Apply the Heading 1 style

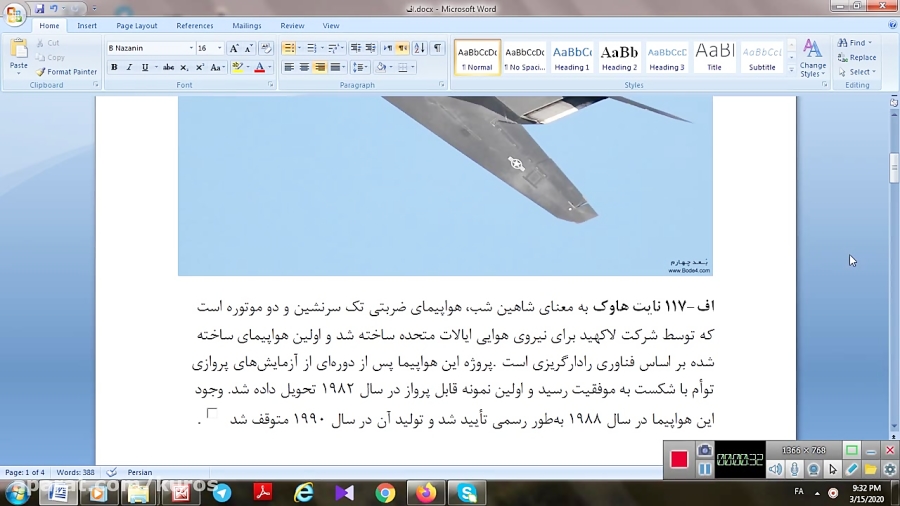tap(572, 57)
